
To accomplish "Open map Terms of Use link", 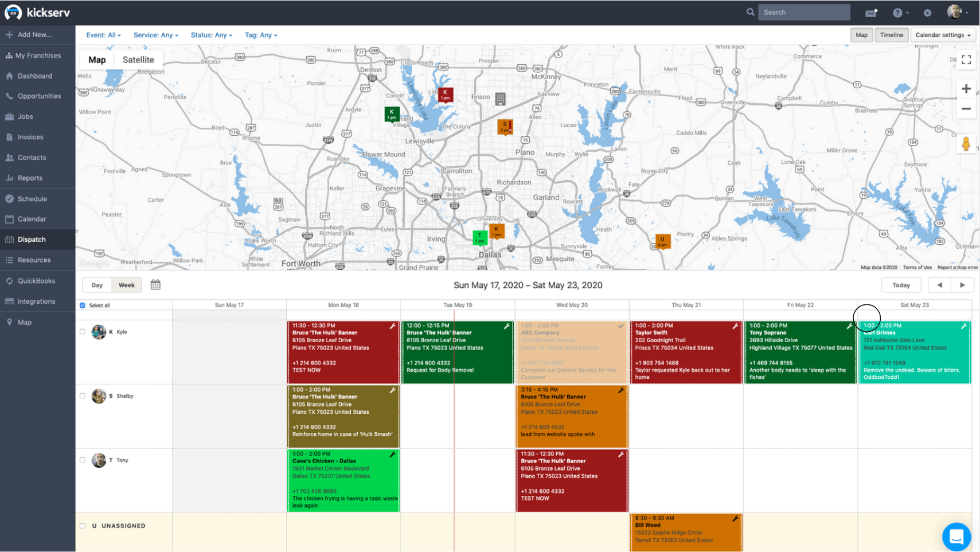I will point(917,267).
